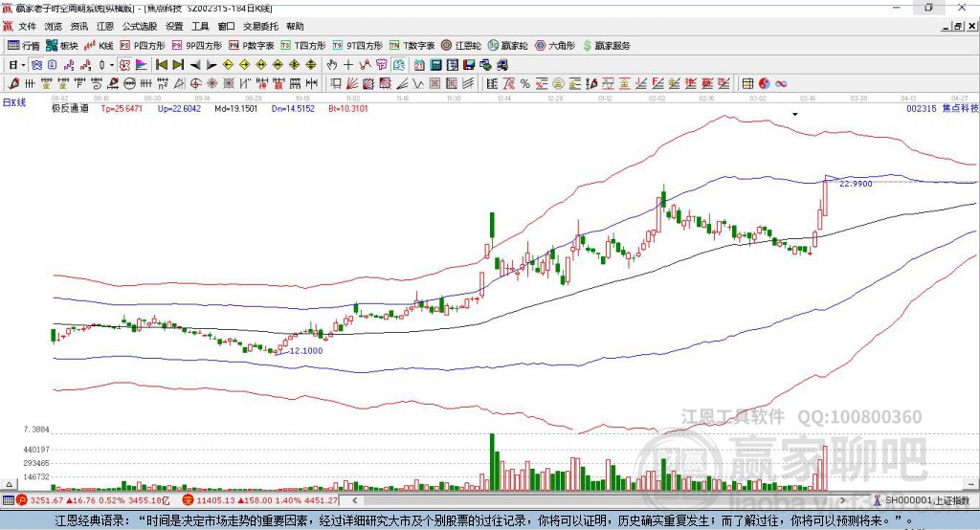Click the red pencil drawing tool icon
This screenshot has width=980, height=530.
13,84
